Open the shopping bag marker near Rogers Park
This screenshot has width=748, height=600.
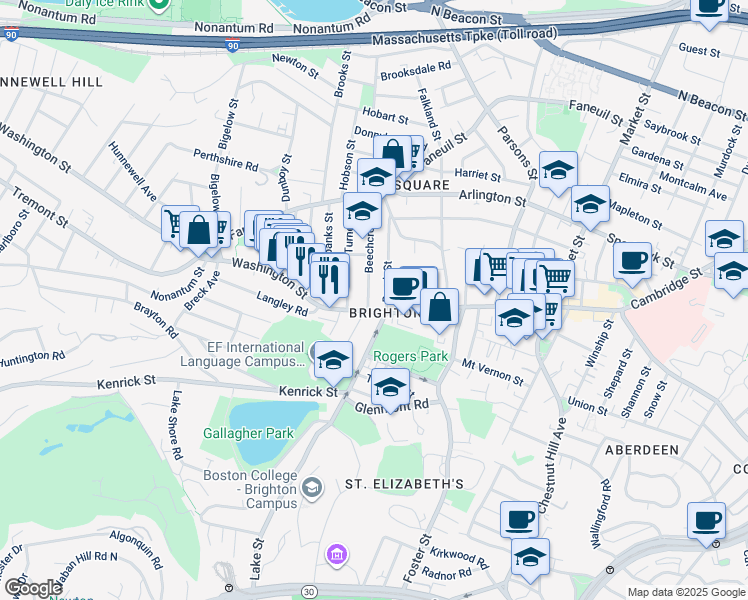click(439, 308)
